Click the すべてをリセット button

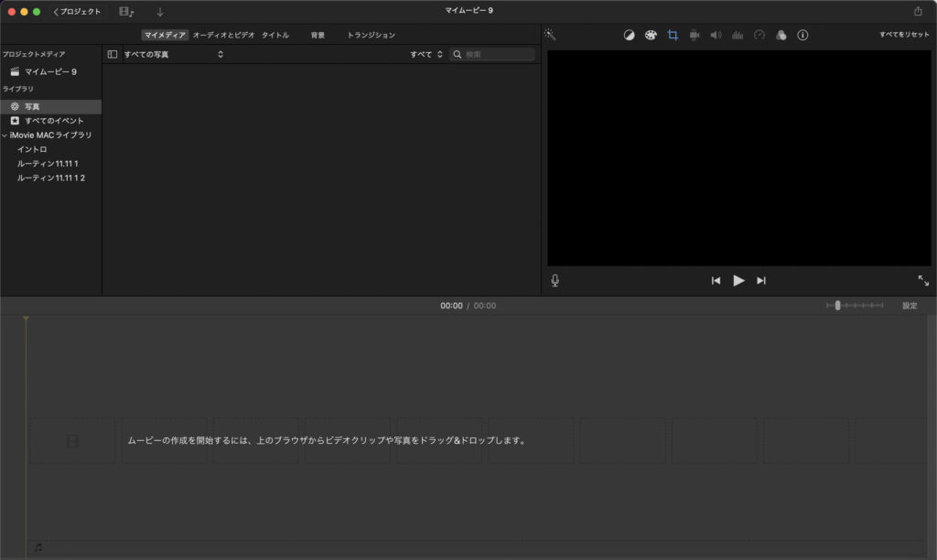pyautogui.click(x=904, y=35)
